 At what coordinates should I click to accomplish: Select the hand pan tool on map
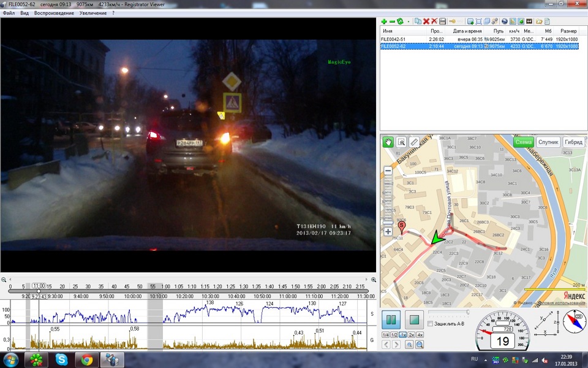(388, 142)
